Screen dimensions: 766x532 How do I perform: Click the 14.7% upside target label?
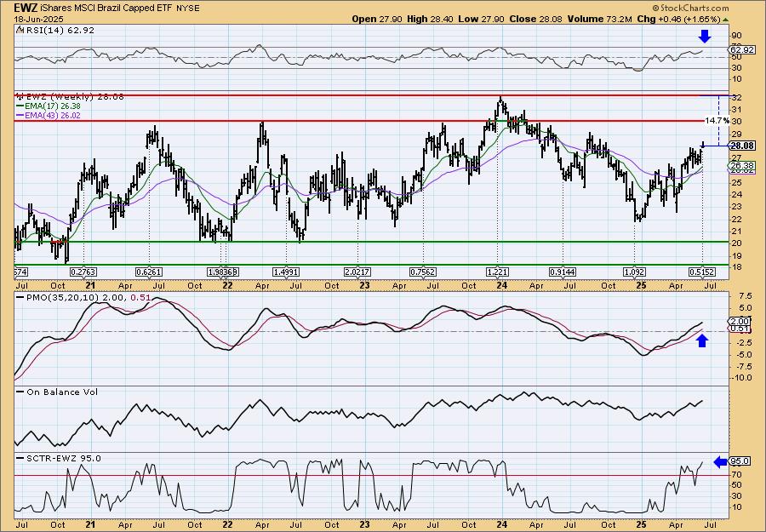click(x=717, y=120)
